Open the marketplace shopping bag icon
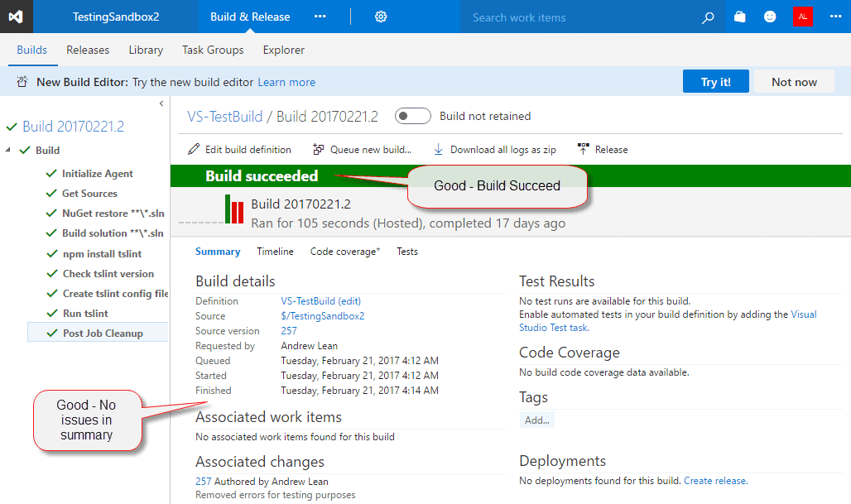Image resolution: width=851 pixels, height=504 pixels. coord(740,17)
